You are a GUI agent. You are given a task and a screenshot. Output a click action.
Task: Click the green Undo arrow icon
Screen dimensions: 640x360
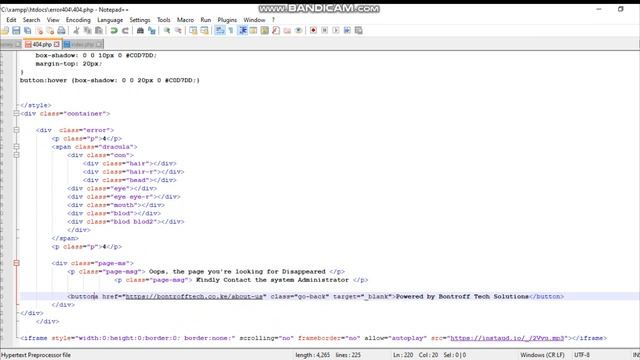click(114, 31)
